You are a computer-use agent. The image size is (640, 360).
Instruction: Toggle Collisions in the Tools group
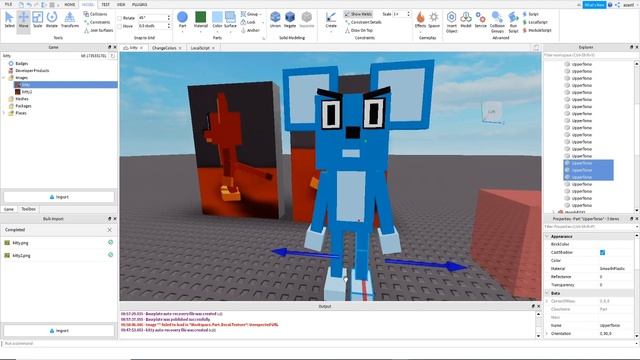(96, 14)
